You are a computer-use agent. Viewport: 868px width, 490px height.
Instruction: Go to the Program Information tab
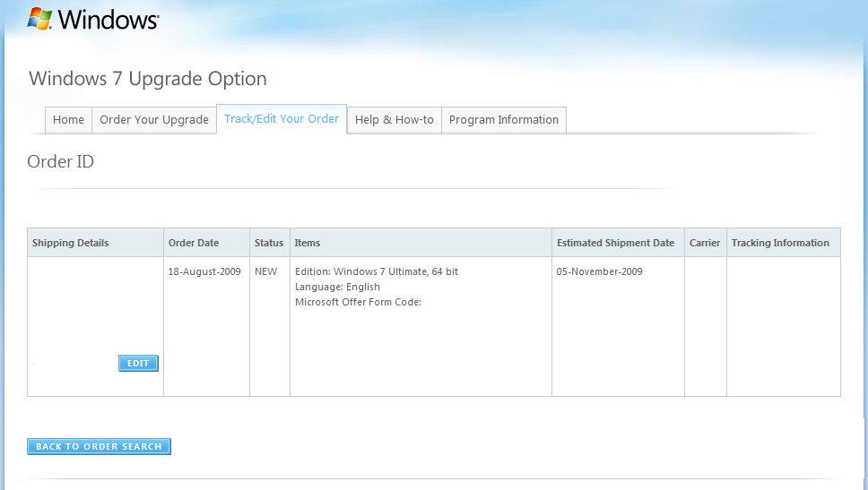coord(504,120)
